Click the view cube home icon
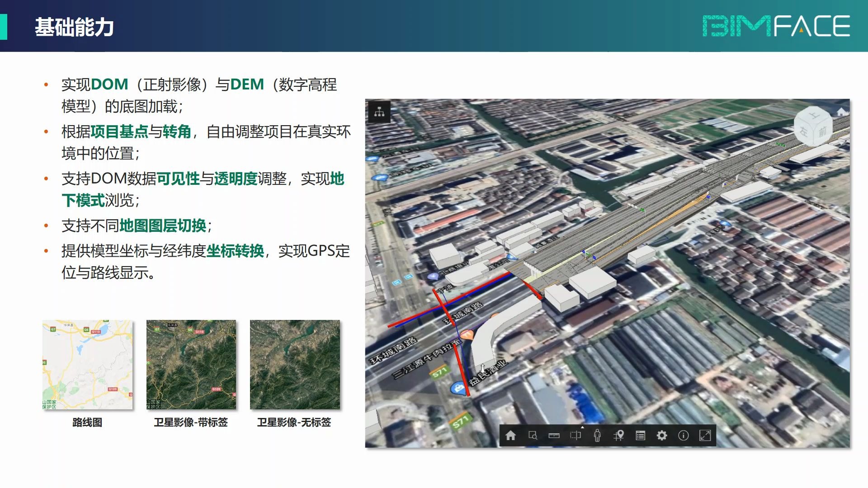 click(841, 111)
